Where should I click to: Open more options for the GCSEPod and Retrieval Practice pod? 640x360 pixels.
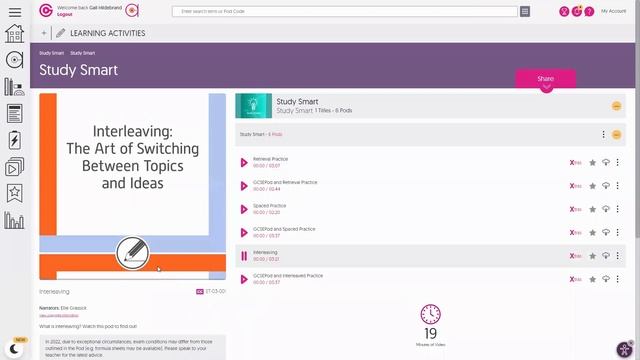pos(618,186)
